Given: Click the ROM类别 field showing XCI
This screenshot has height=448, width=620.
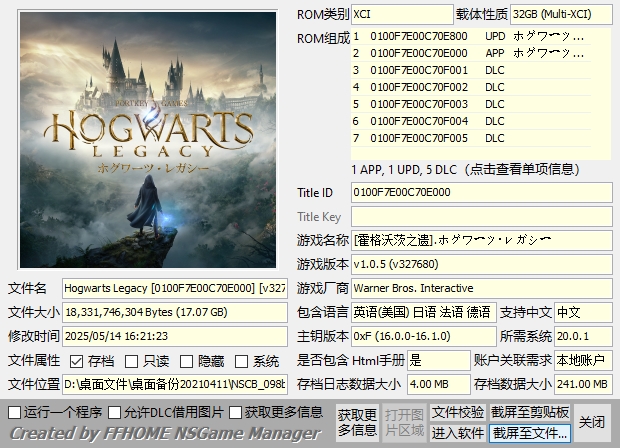Looking at the screenshot, I should click(x=402, y=15).
